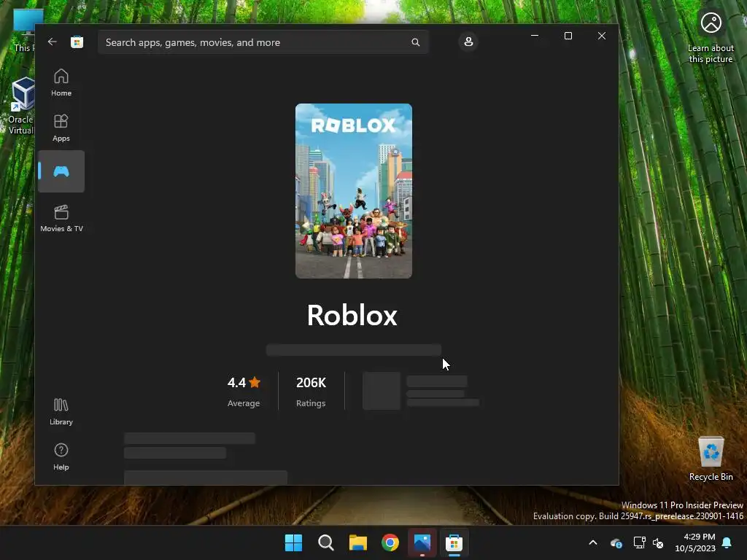Open the user account profile icon
This screenshot has width=747, height=560.
468,42
